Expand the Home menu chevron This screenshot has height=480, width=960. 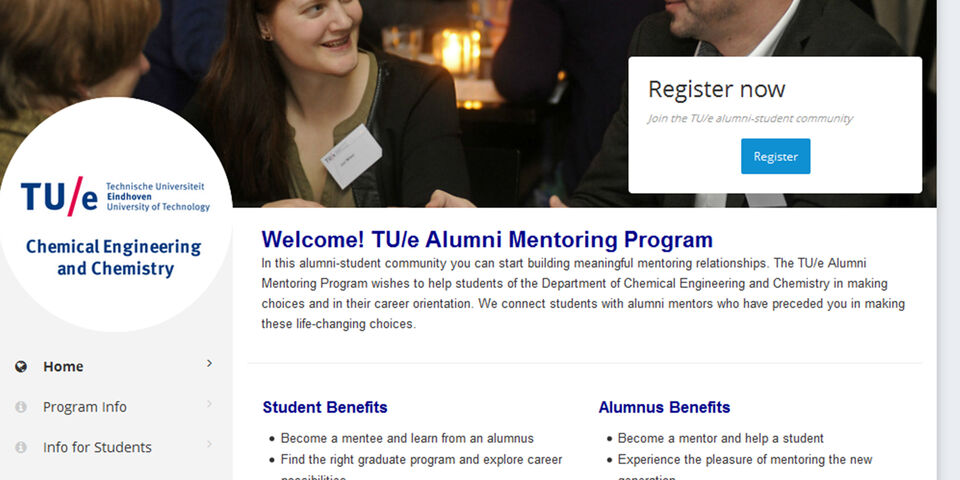click(209, 364)
